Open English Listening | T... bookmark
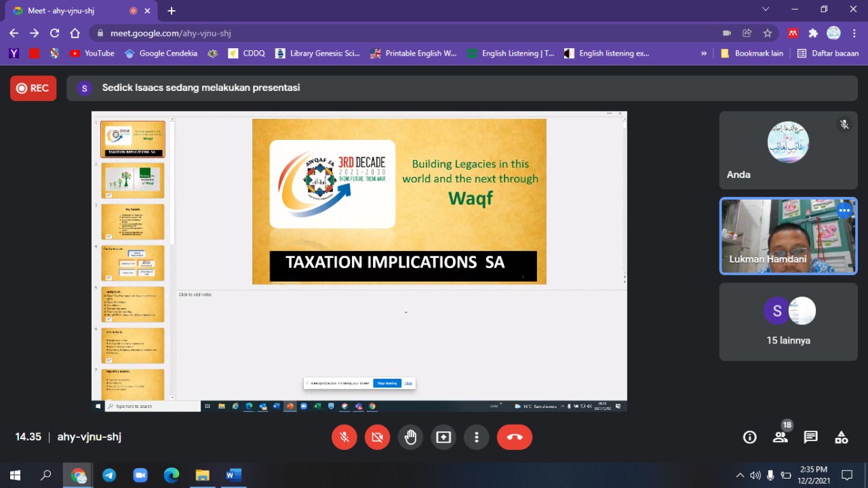 pos(511,53)
